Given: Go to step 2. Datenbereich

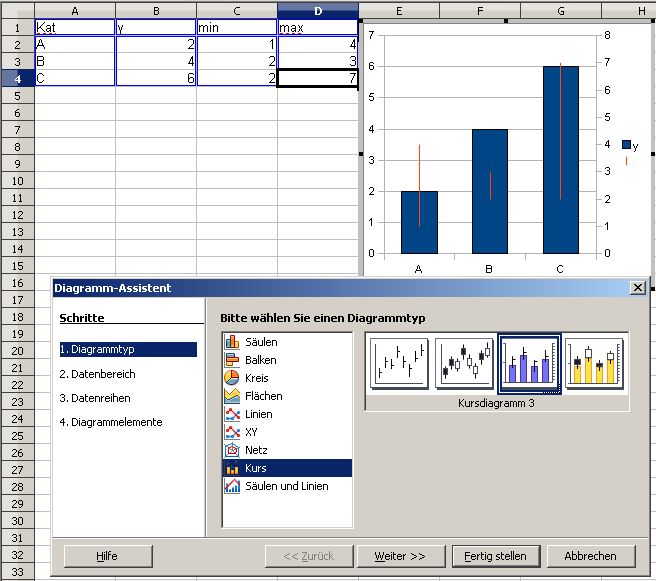Looking at the screenshot, I should 97,374.
